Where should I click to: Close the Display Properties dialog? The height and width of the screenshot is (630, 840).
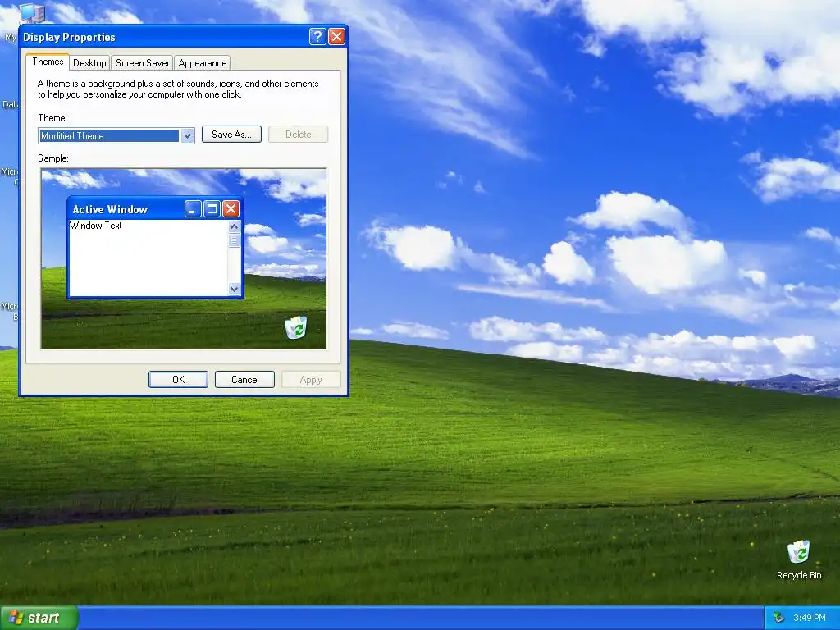pyautogui.click(x=336, y=36)
